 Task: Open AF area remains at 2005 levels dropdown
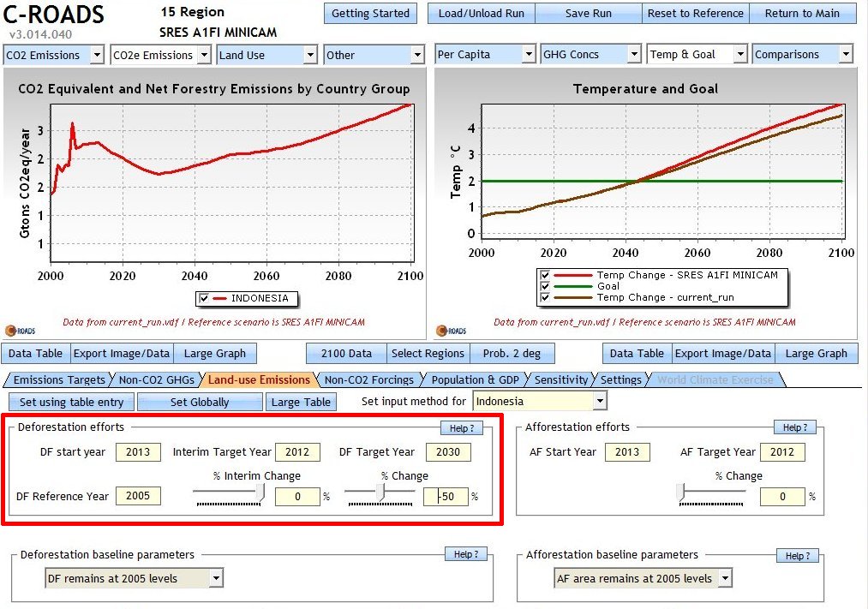(644, 578)
